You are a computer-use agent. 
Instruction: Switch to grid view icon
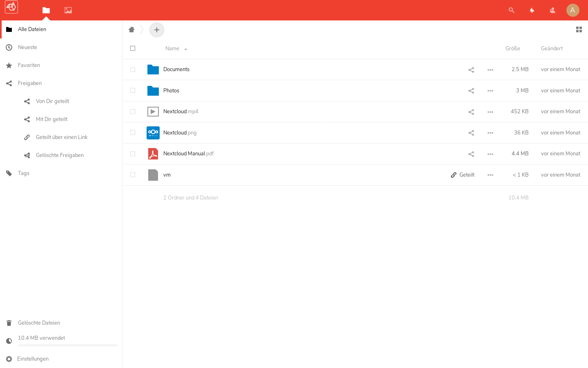tap(579, 29)
